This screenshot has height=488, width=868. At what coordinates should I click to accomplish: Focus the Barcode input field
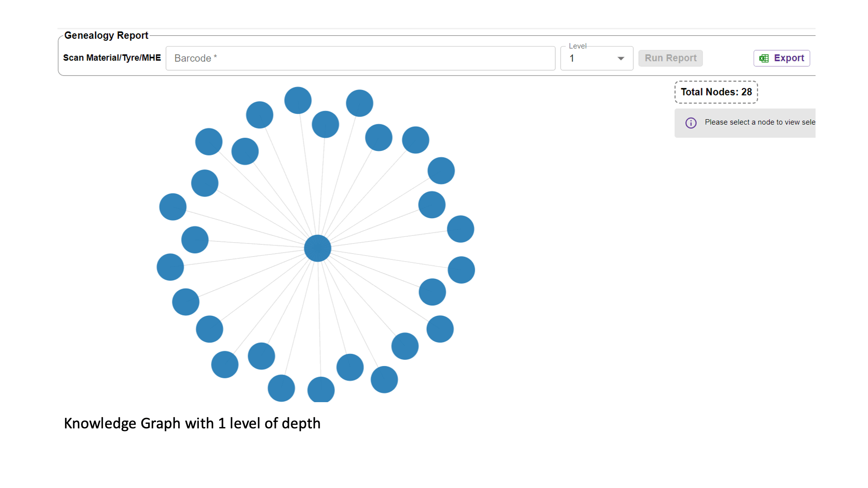click(x=360, y=58)
